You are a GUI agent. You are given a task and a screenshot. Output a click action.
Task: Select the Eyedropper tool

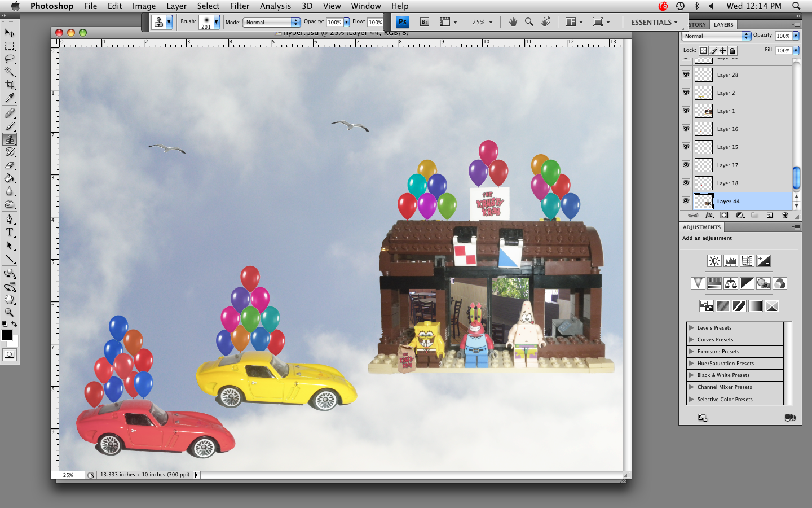tap(10, 98)
